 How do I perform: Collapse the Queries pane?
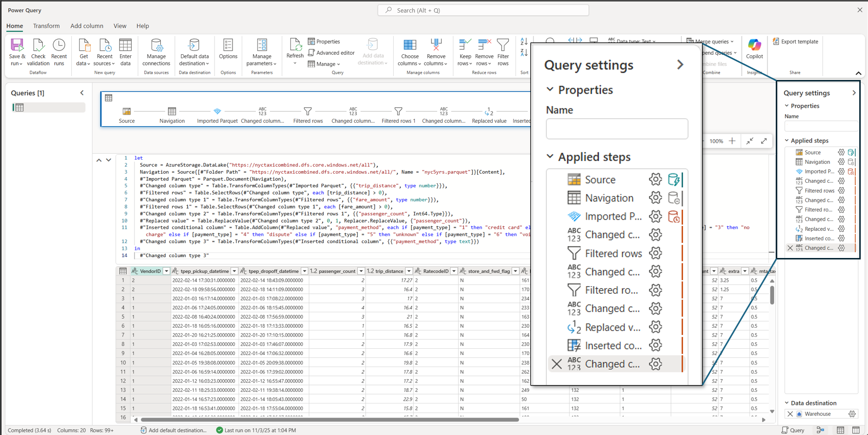click(x=82, y=93)
